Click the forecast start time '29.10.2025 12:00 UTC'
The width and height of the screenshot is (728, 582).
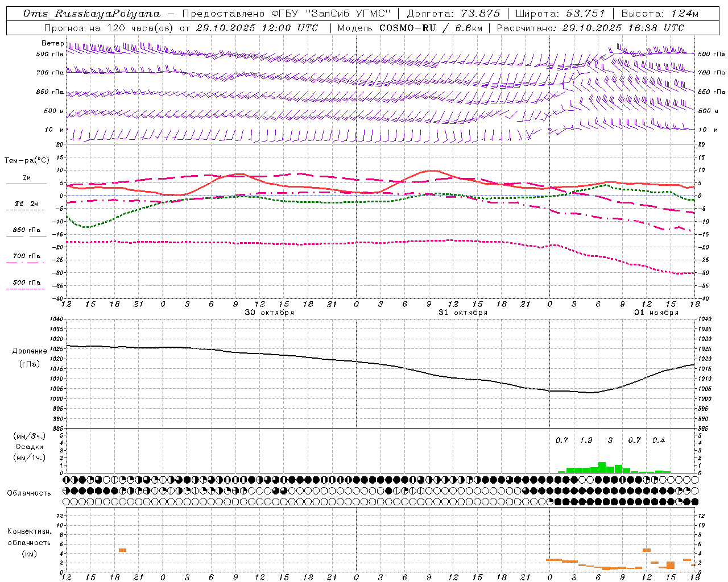257,27
